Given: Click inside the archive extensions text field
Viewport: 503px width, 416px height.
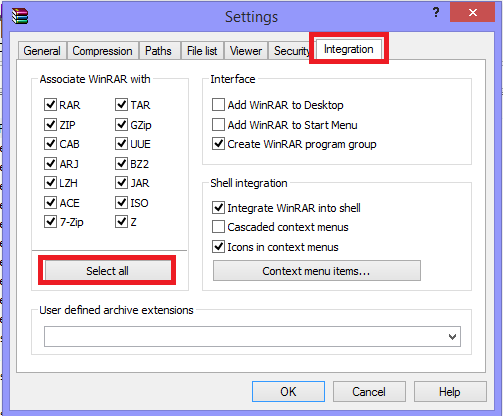Looking at the screenshot, I should (x=245, y=337).
